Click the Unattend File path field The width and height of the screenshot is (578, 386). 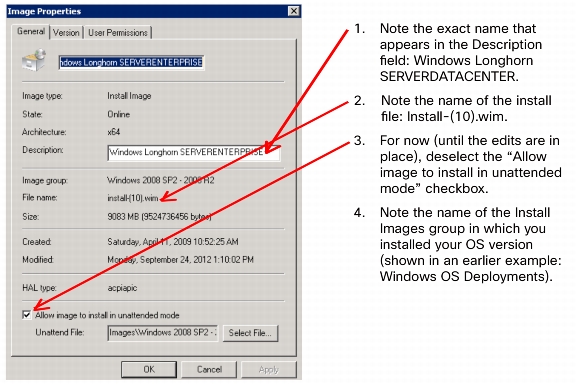click(x=163, y=333)
